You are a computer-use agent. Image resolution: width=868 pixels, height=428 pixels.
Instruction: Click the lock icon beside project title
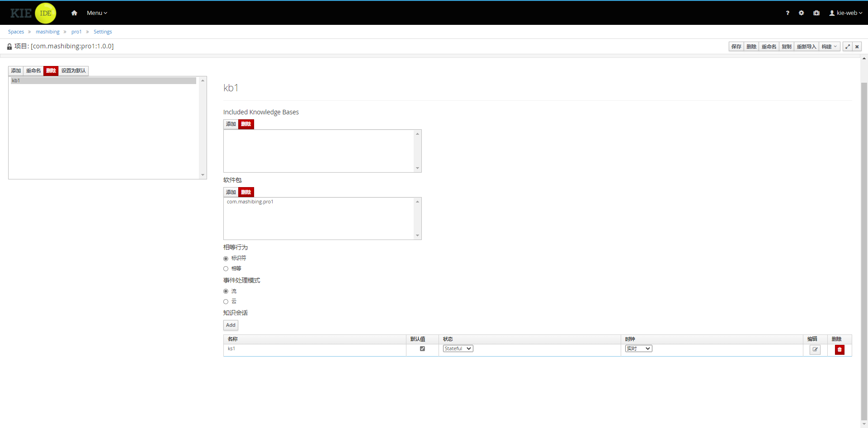pos(9,47)
